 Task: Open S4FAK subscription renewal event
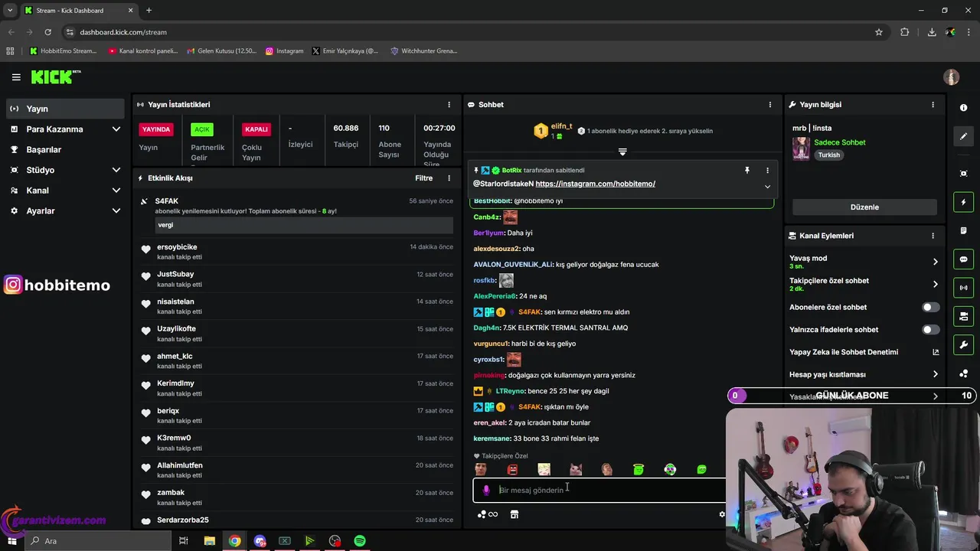tap(297, 213)
